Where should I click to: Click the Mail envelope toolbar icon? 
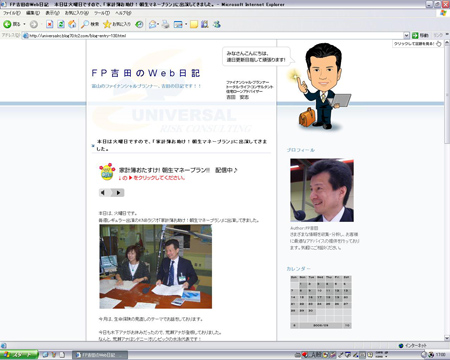pyautogui.click(x=152, y=24)
